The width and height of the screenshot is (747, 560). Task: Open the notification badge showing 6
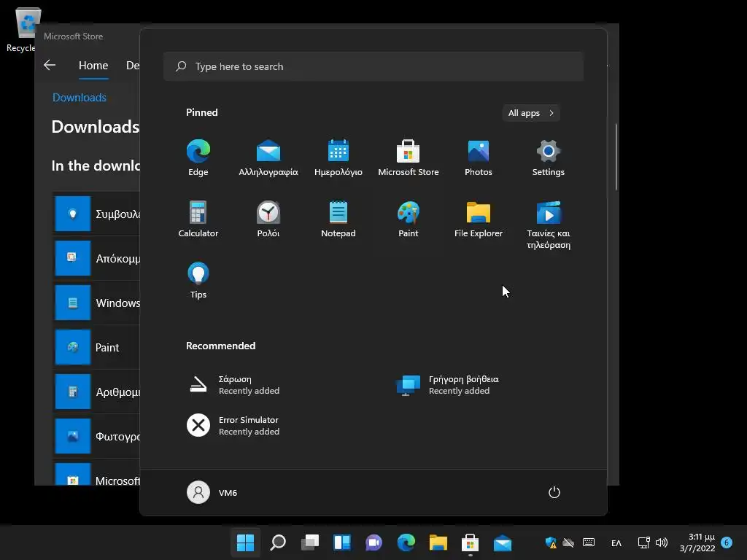pyautogui.click(x=727, y=542)
